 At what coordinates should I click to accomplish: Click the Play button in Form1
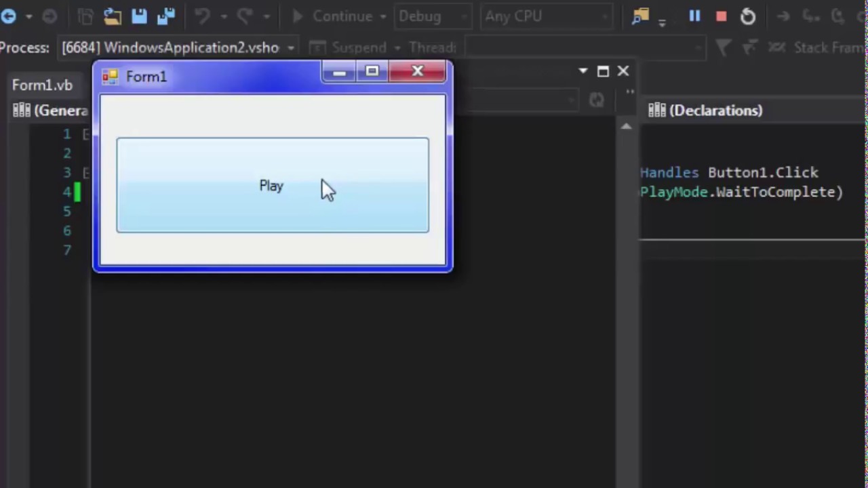(x=272, y=185)
